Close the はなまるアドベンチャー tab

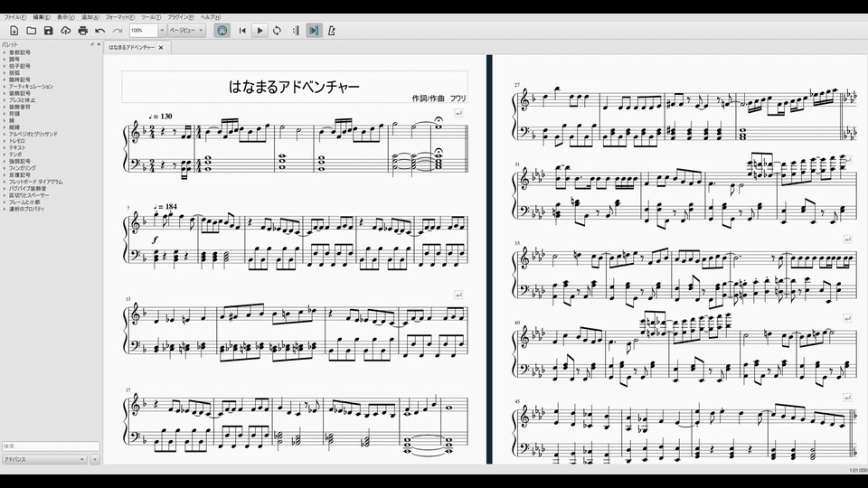161,48
